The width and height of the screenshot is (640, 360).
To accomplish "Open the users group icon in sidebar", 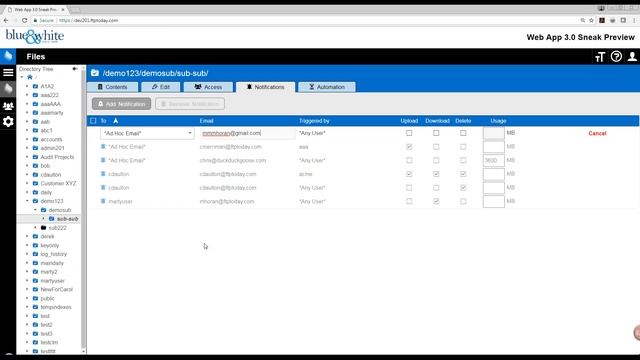I will click(8, 106).
